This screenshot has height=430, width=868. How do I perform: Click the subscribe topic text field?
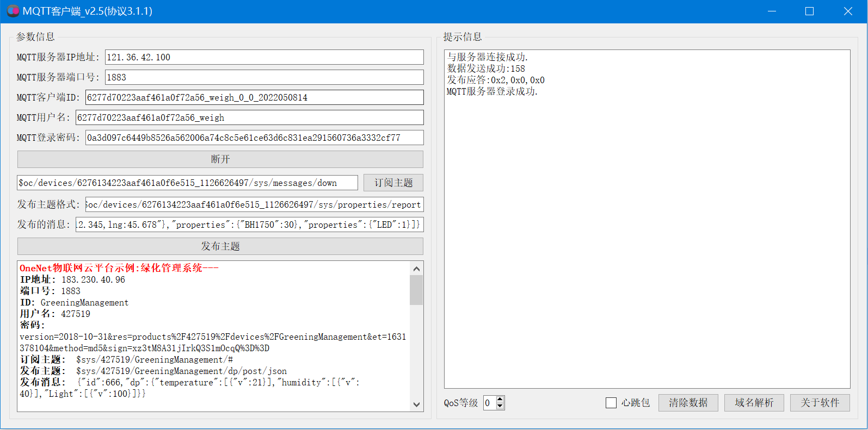(187, 183)
